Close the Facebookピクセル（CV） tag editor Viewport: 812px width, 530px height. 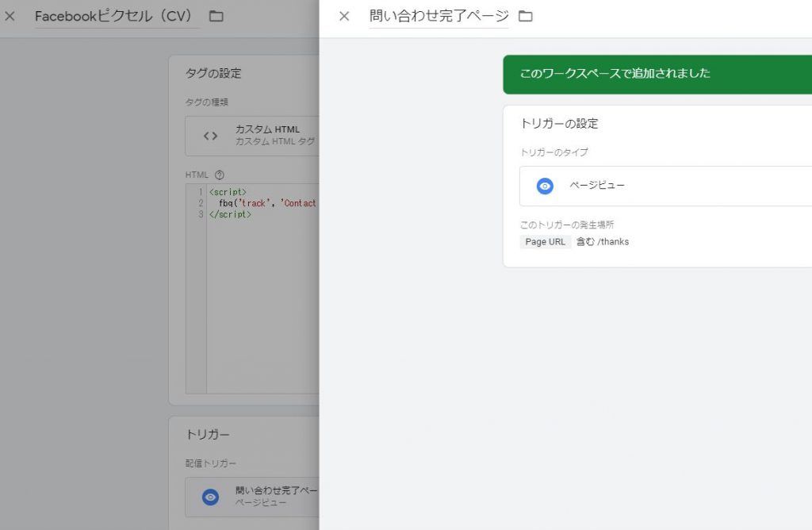coord(10,15)
